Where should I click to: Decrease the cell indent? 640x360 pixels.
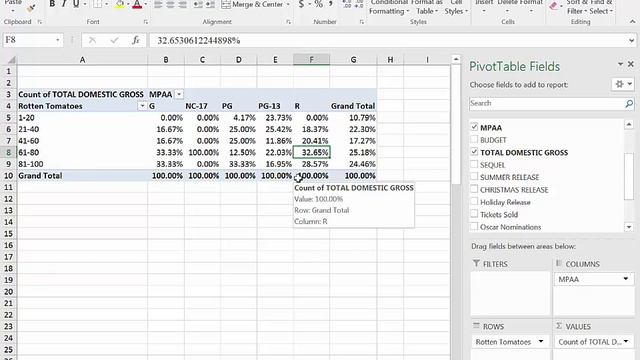pos(198,4)
